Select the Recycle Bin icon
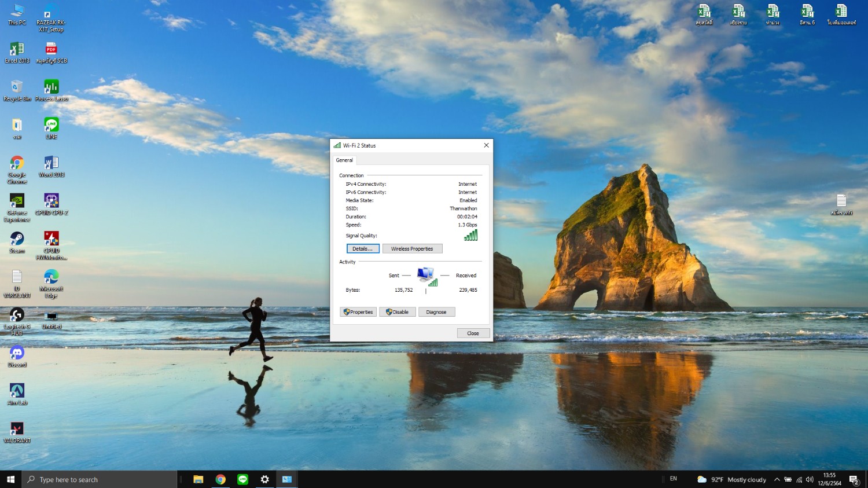The image size is (868, 488). (17, 89)
